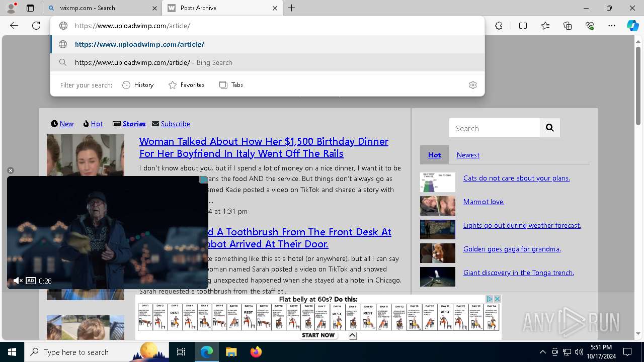Open the Hot posts link
644x362 pixels.
[x=97, y=124]
